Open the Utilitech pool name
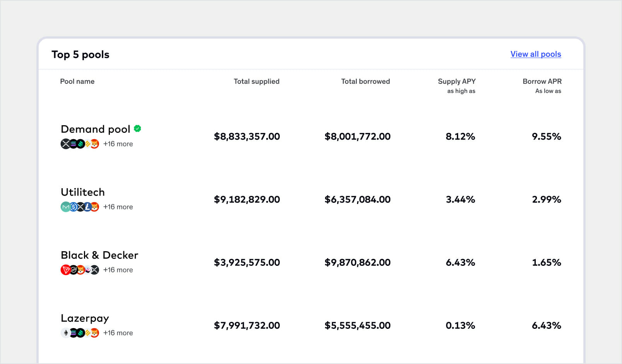The width and height of the screenshot is (622, 364). tap(83, 192)
